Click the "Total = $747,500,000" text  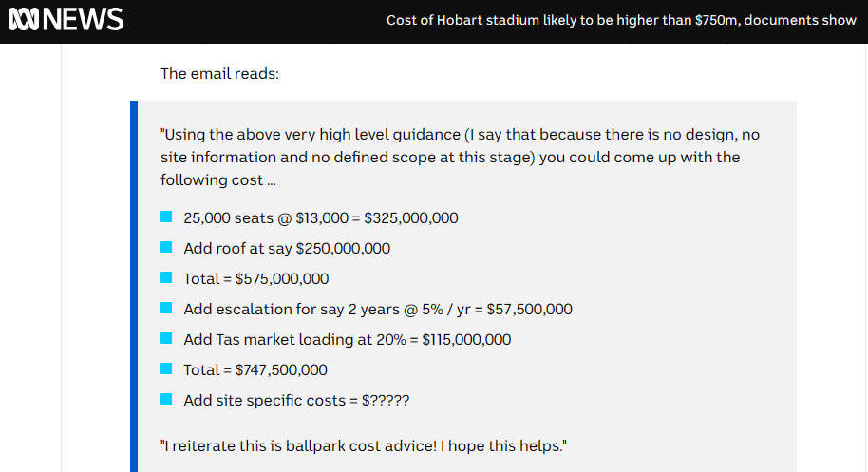coord(255,370)
